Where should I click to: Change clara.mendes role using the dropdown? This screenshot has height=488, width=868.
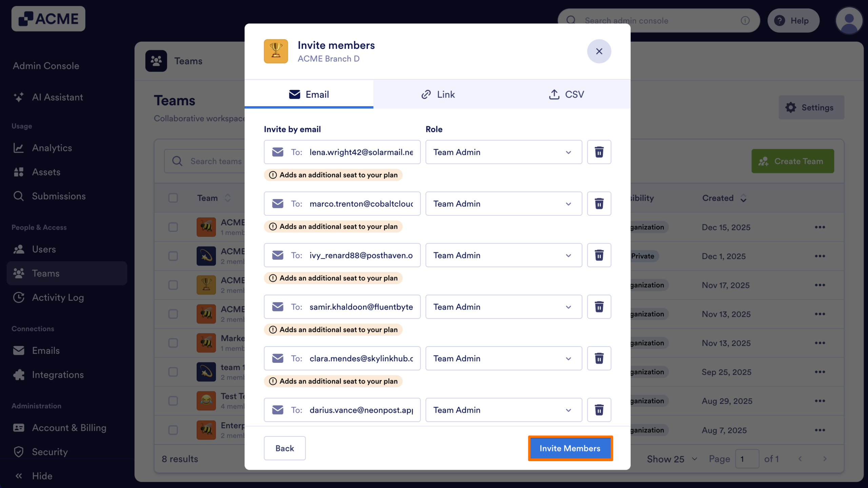click(x=503, y=358)
